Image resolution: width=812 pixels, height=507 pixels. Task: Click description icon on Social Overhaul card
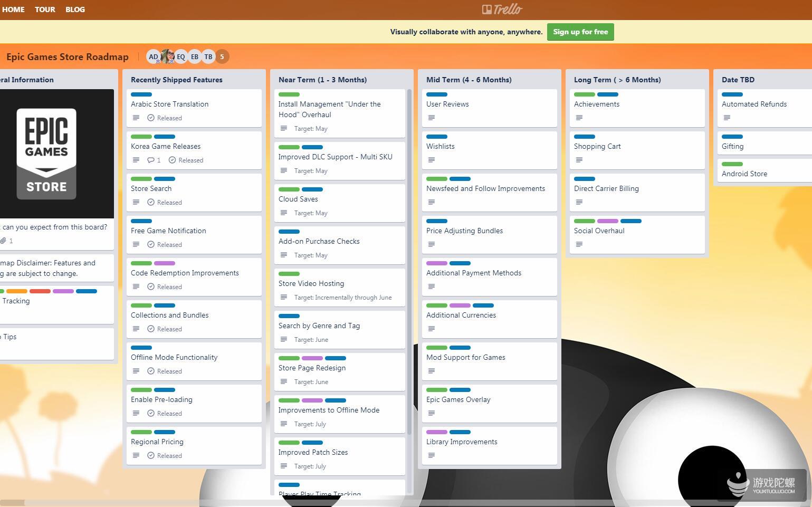[x=579, y=244]
